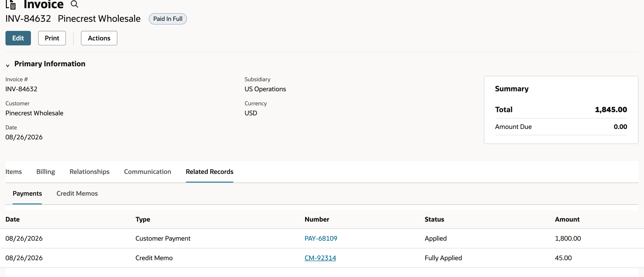Click the Fully Applied status cell
644x277 pixels.
tap(443, 258)
